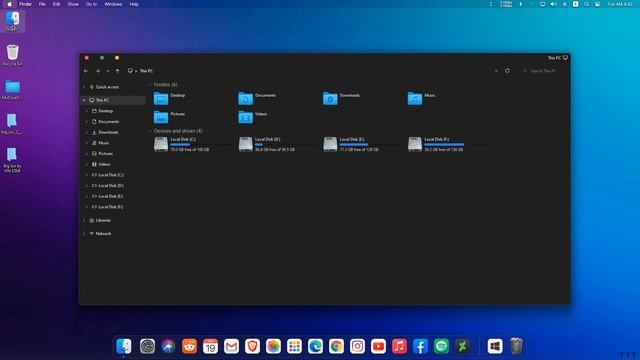Launch Google Chrome from the dock
The image size is (640, 360).
click(x=336, y=346)
